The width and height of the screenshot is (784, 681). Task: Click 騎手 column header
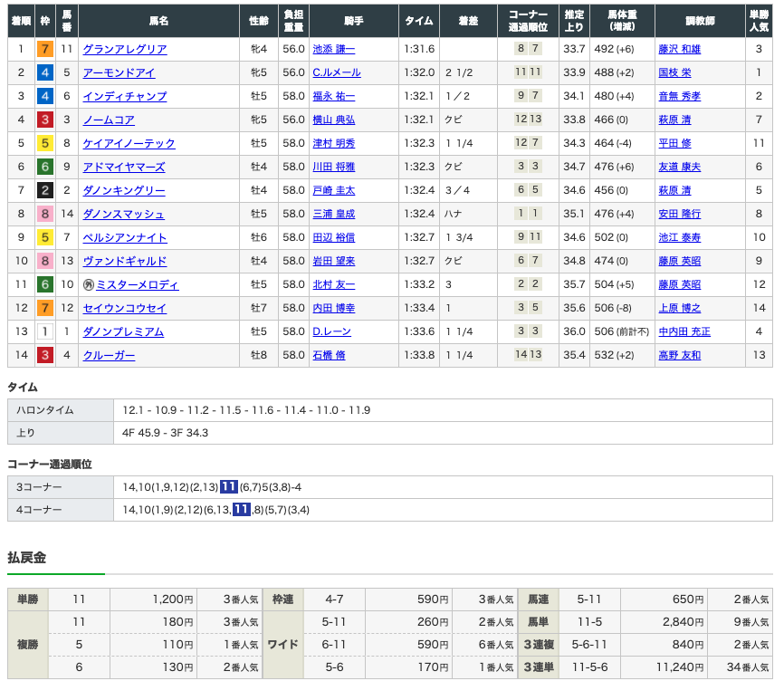[353, 21]
